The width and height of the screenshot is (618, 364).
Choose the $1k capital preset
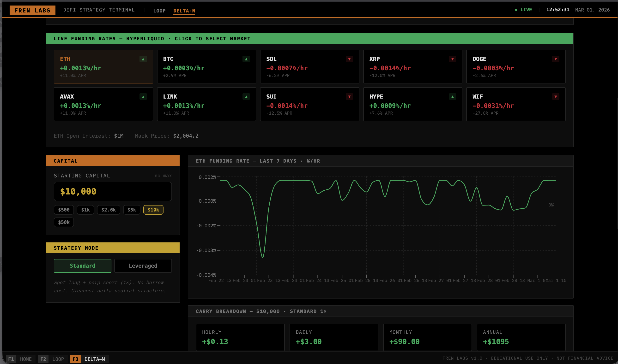coord(85,210)
